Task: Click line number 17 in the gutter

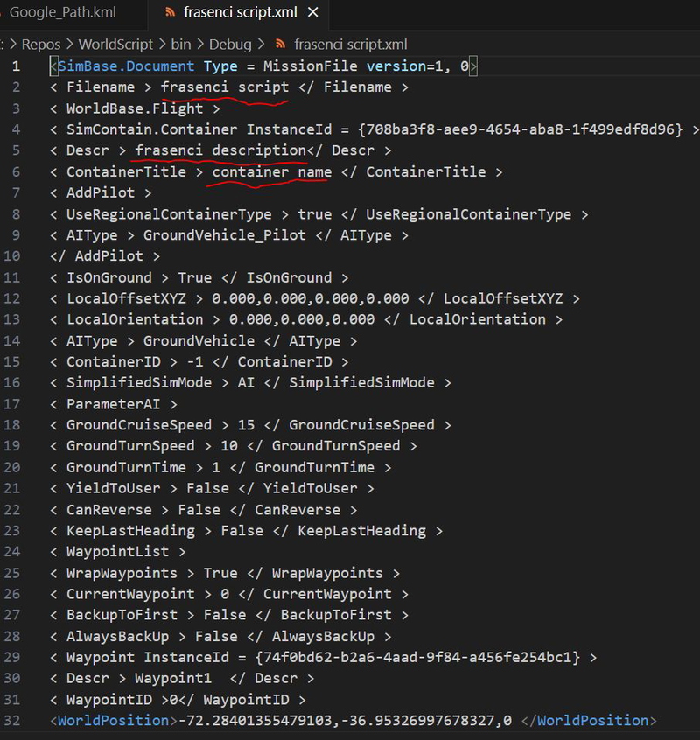Action: tap(11, 404)
